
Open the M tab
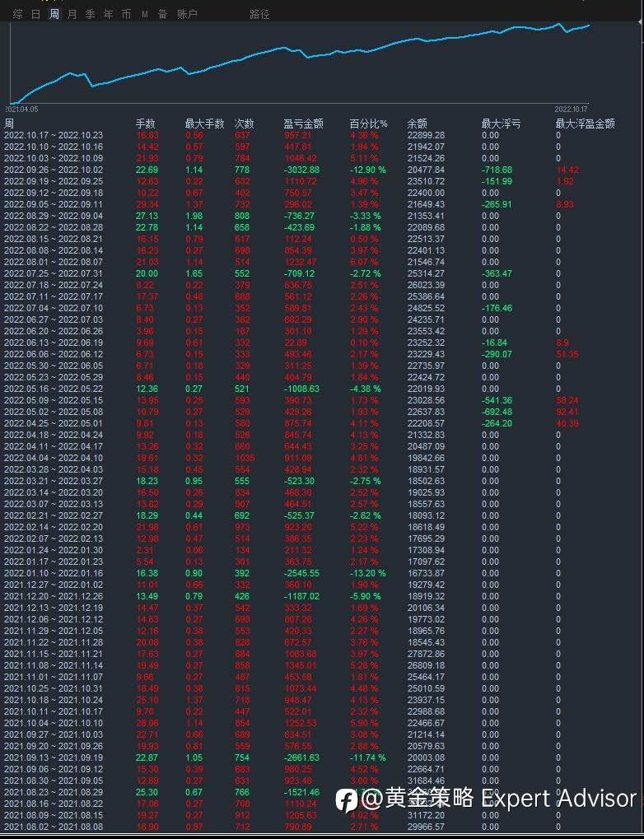145,15
